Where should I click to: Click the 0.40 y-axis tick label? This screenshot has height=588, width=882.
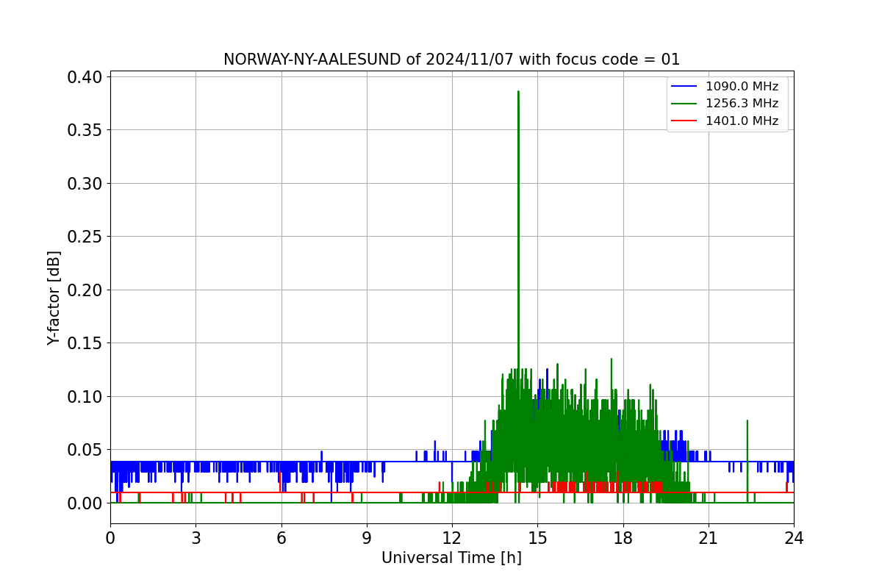click(85, 77)
